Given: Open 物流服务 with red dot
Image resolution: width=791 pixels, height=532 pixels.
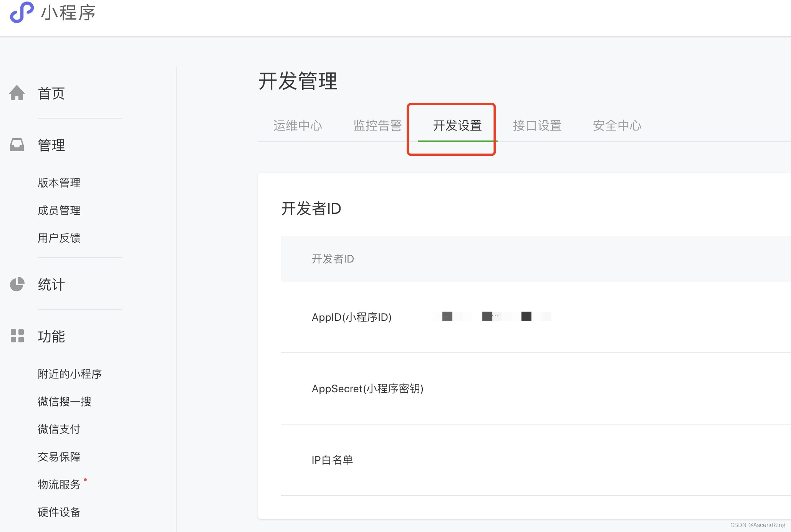Looking at the screenshot, I should 59,484.
